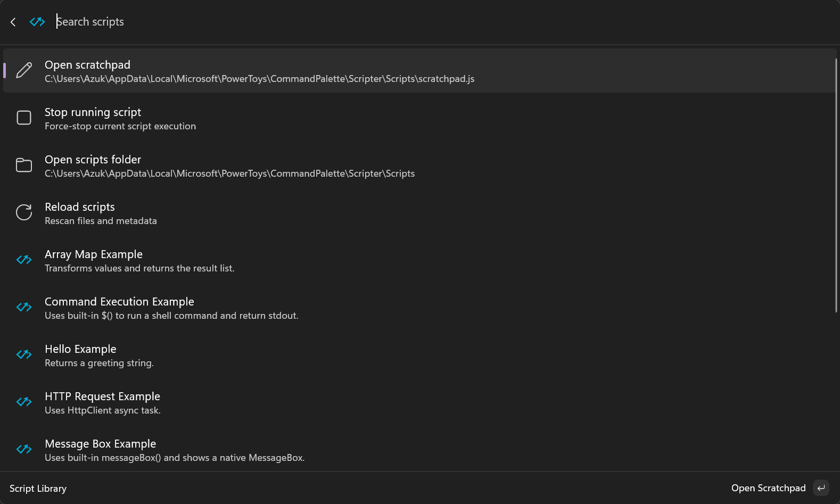Click the circular reload scripts icon

[24, 212]
